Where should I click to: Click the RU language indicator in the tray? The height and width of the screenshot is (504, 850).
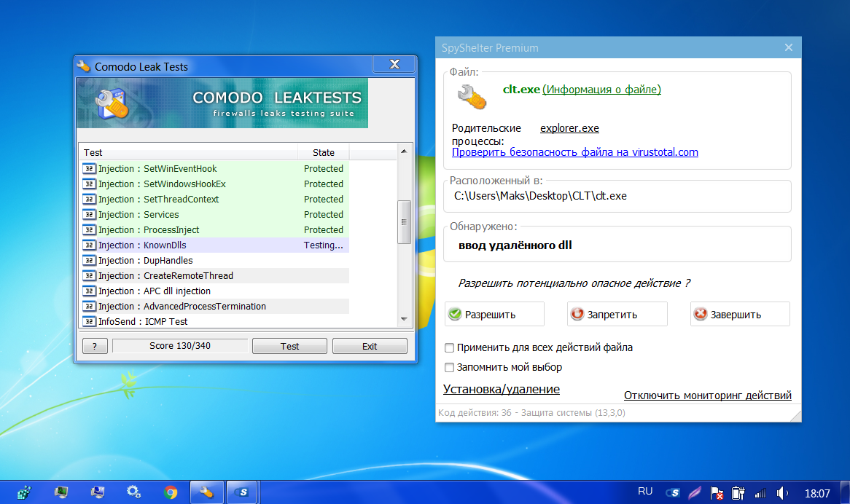click(x=645, y=492)
